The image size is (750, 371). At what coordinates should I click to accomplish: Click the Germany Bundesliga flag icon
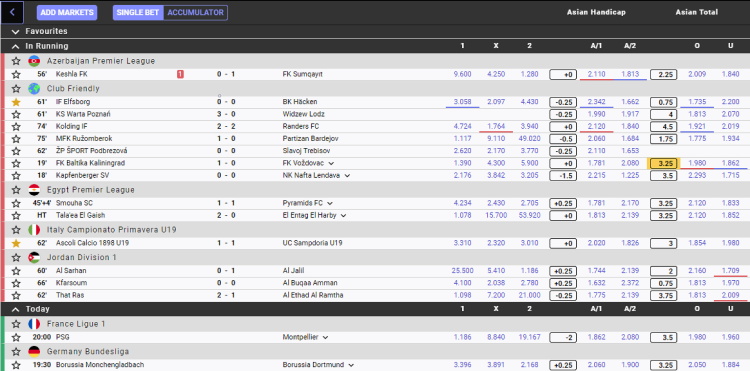[34, 351]
